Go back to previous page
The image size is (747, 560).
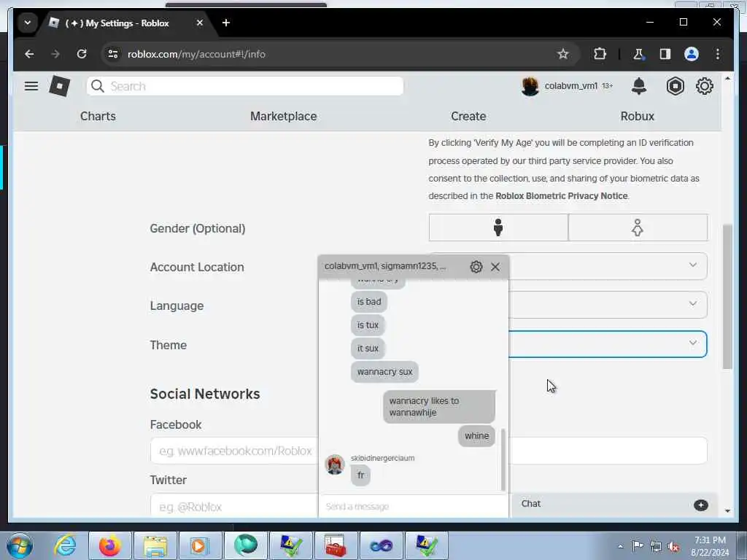(x=29, y=54)
